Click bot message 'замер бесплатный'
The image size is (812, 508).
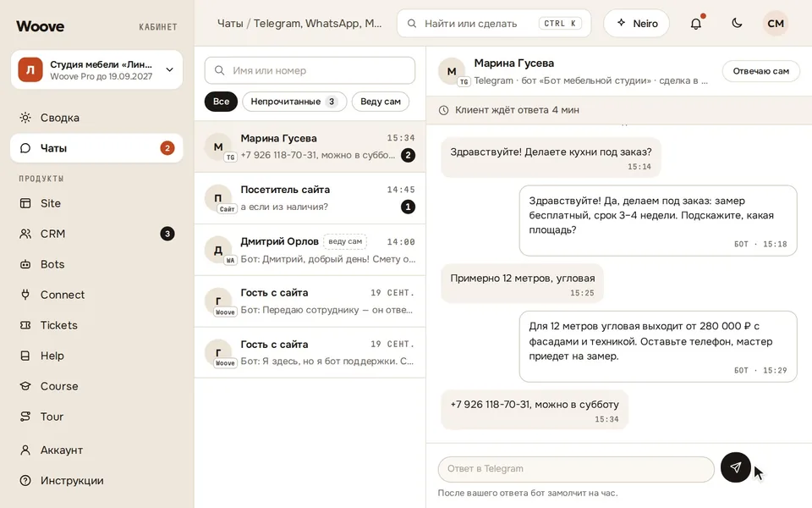[x=658, y=220]
